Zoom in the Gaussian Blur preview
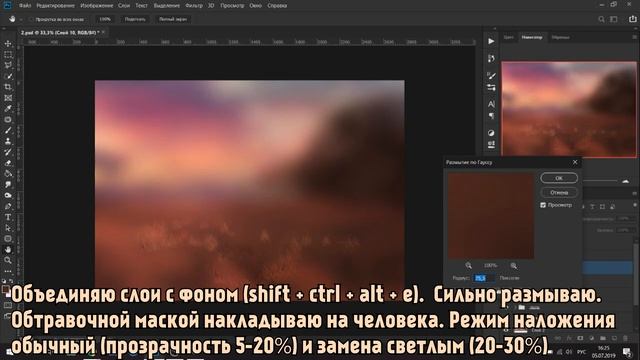640x360 pixels. [x=513, y=266]
